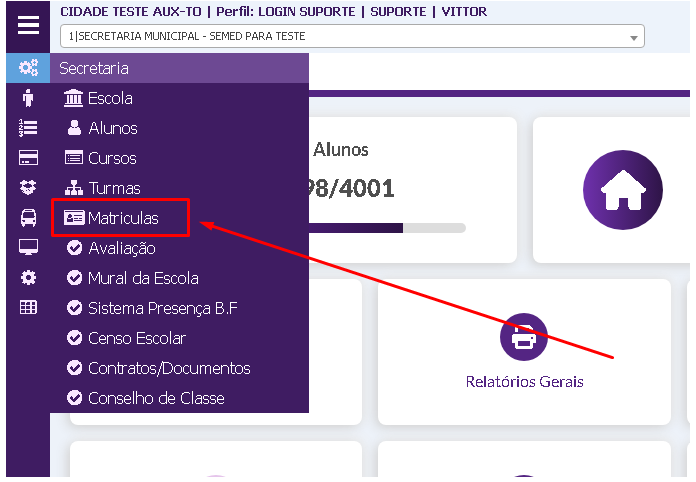Select Matriculas menu item

click(121, 218)
